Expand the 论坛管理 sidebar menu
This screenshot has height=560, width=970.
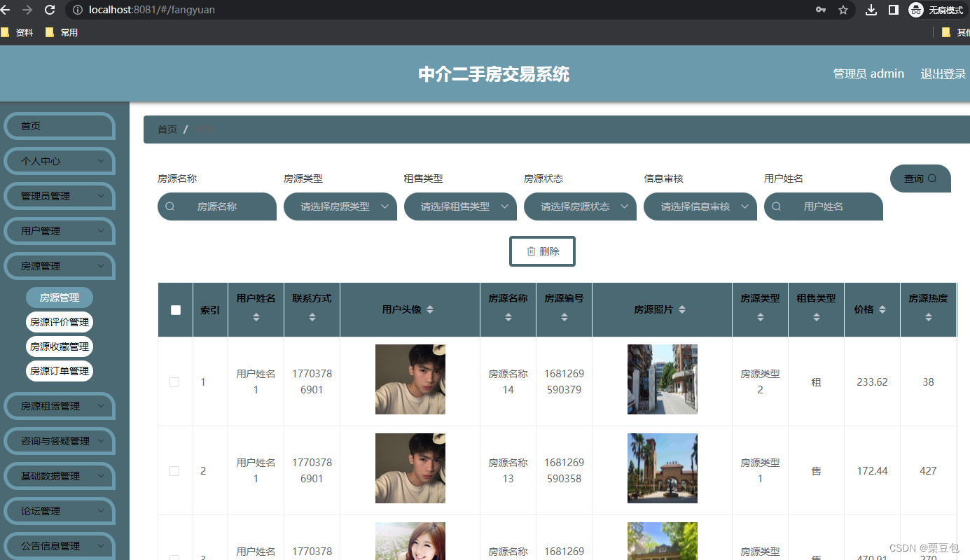[x=60, y=511]
